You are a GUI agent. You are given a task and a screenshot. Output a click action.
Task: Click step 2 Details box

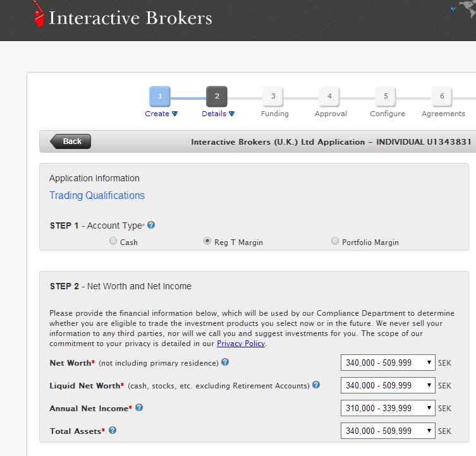pos(217,96)
